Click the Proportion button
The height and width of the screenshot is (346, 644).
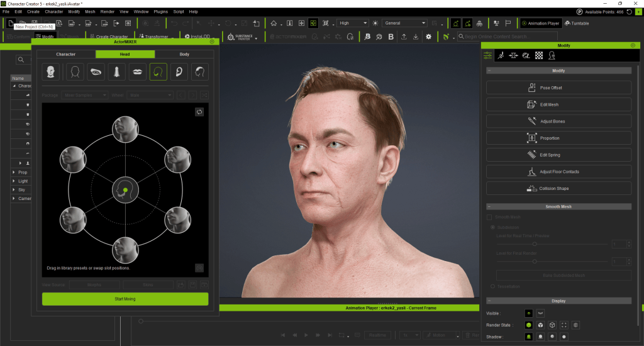click(558, 138)
